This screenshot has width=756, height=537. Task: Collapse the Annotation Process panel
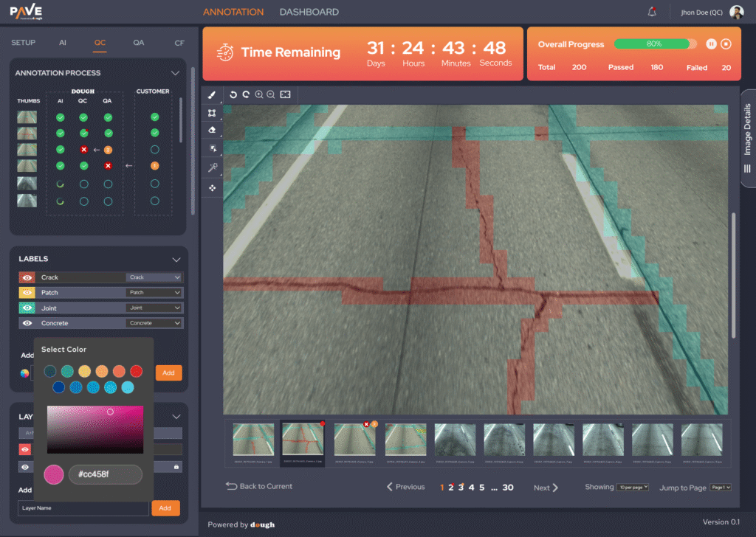click(175, 73)
